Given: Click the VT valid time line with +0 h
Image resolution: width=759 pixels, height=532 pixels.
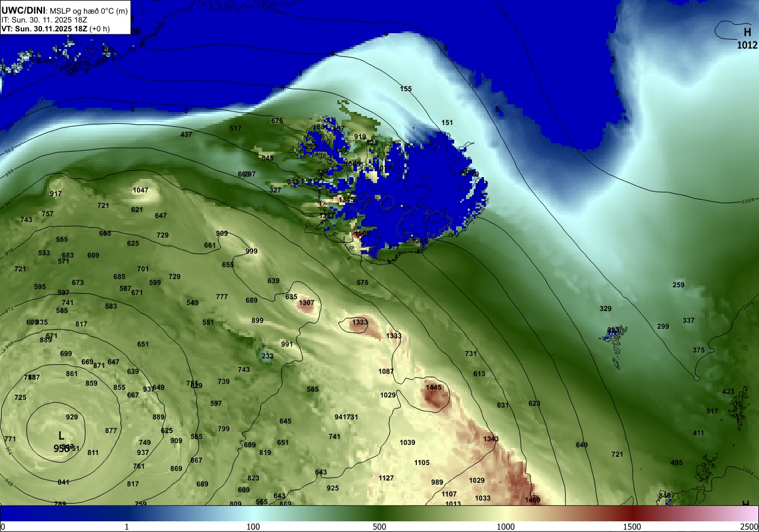Looking at the screenshot, I should tap(55, 28).
